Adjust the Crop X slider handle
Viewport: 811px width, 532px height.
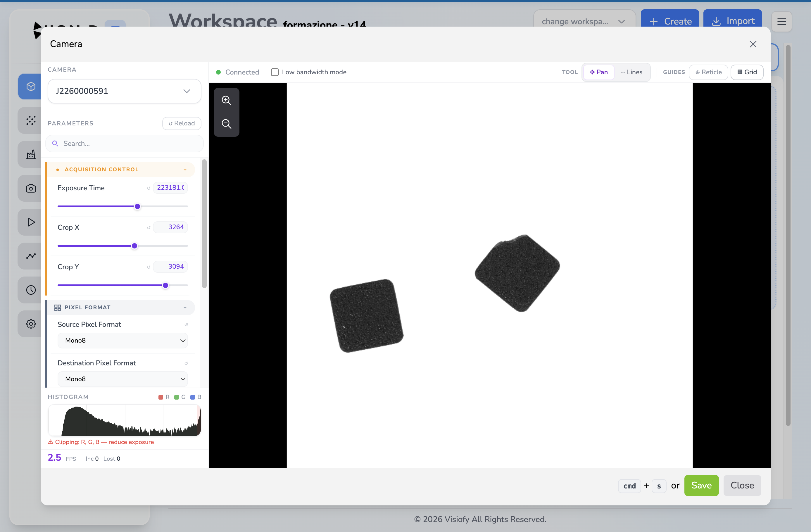point(134,246)
